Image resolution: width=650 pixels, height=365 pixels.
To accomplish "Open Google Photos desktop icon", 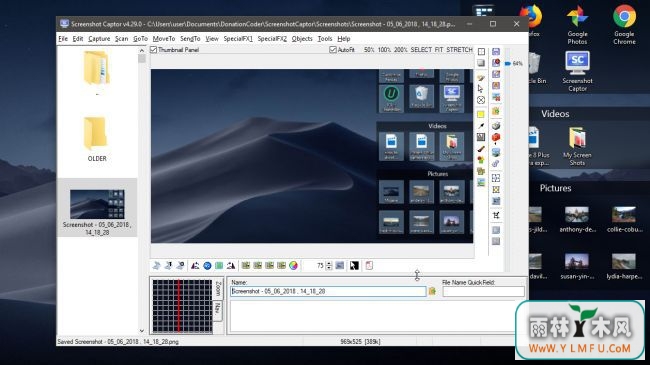I will pos(577,24).
